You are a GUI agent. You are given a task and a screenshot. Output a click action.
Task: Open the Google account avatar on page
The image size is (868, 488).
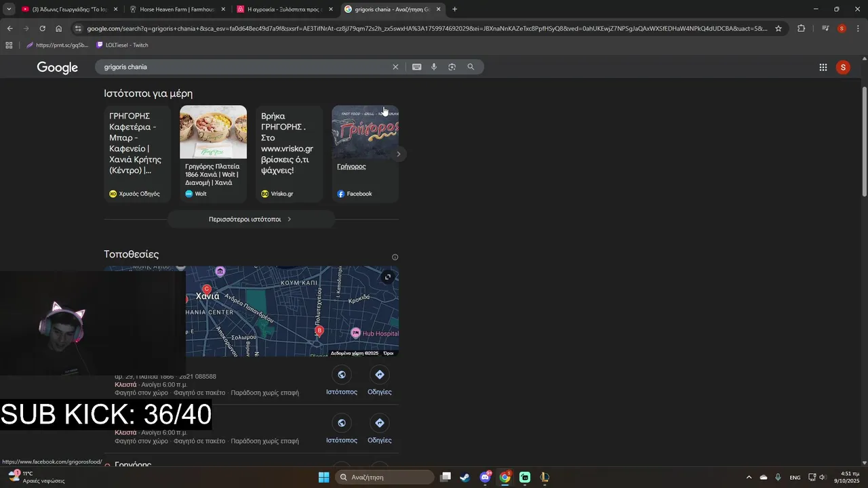click(x=843, y=67)
